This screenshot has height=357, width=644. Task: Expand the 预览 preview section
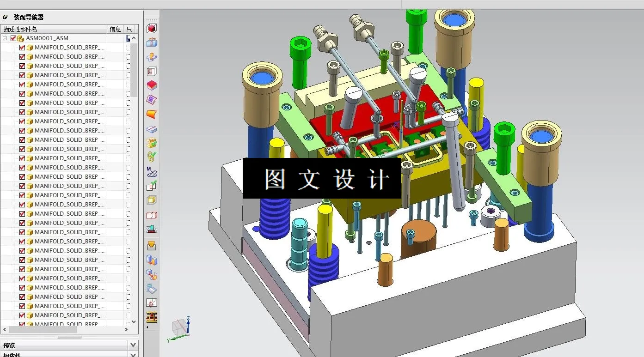pyautogui.click(x=133, y=344)
